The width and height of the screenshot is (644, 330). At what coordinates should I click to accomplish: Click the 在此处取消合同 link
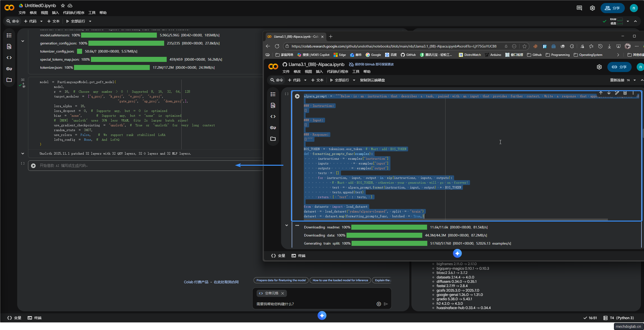pyautogui.click(x=226, y=282)
